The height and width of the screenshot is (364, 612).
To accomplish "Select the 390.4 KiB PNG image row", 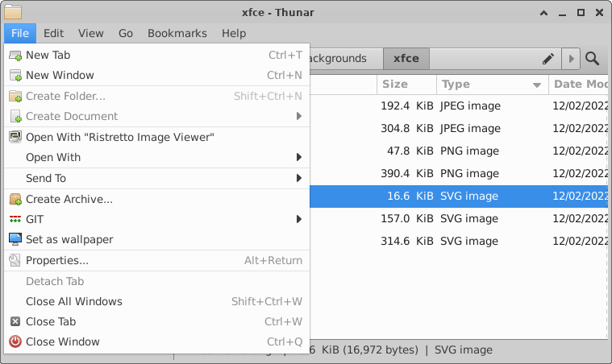I will coord(459,174).
